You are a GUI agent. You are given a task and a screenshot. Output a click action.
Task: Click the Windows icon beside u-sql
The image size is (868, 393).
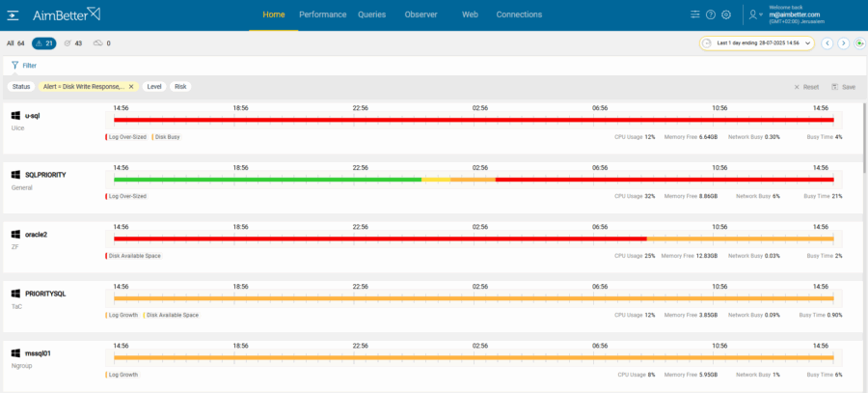(x=15, y=115)
